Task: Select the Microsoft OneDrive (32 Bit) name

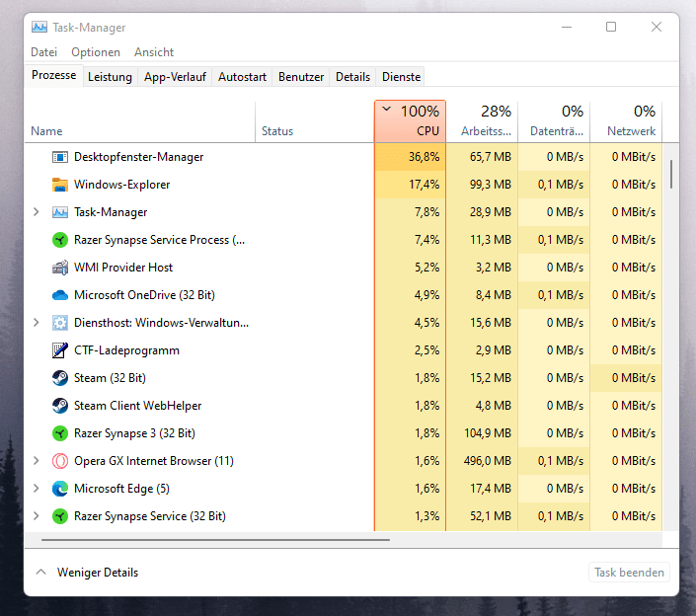Action: (144, 295)
